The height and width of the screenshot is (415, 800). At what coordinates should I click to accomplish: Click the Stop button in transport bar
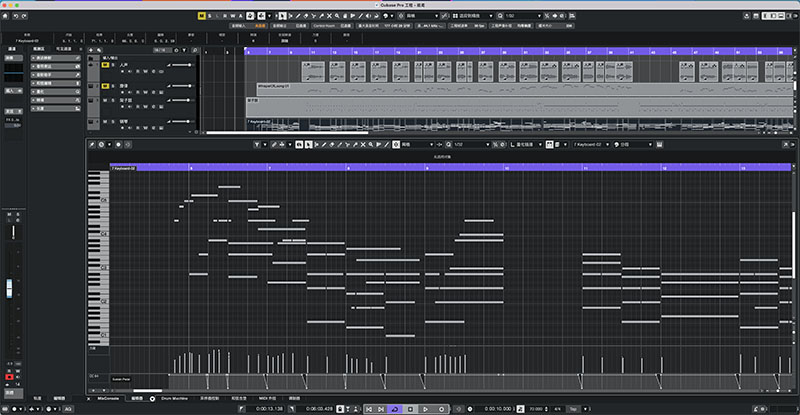(x=410, y=409)
